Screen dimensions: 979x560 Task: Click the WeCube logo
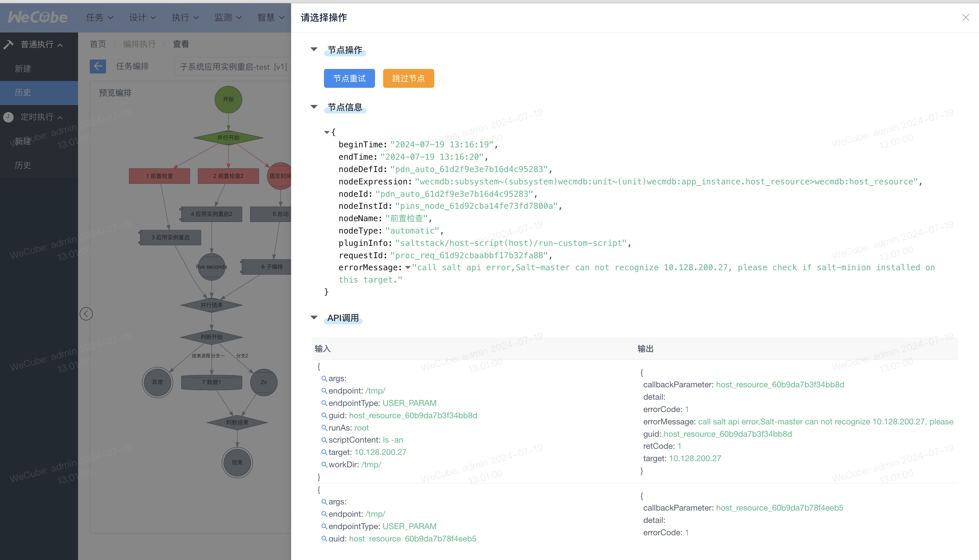[38, 17]
